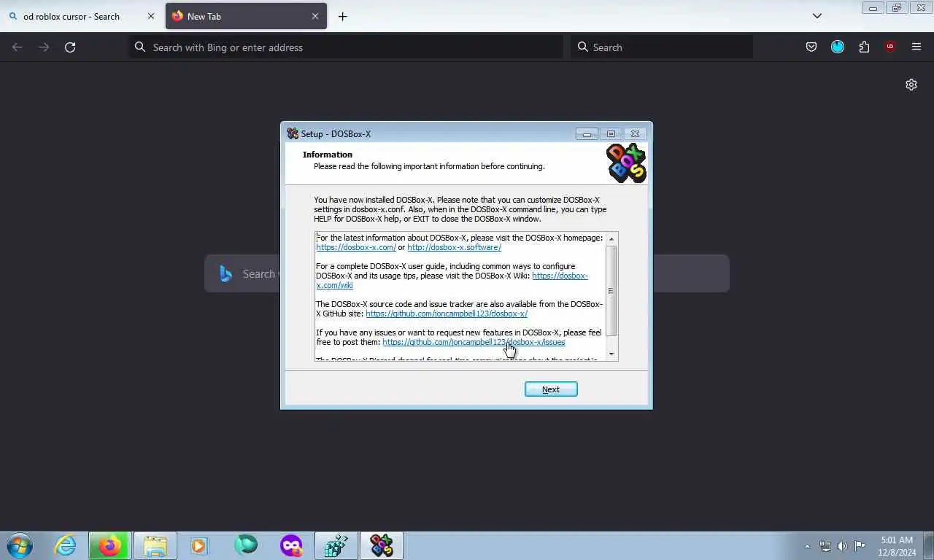Open the Windows Start menu
The image size is (934, 560).
tap(20, 545)
